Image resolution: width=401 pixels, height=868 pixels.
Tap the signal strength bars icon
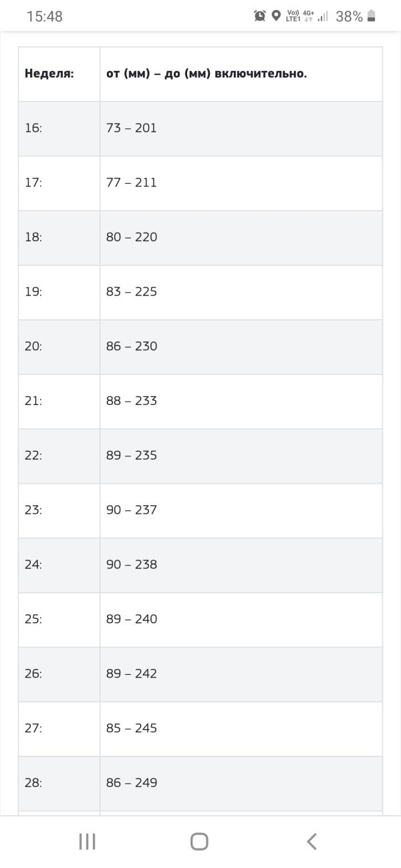tap(323, 16)
